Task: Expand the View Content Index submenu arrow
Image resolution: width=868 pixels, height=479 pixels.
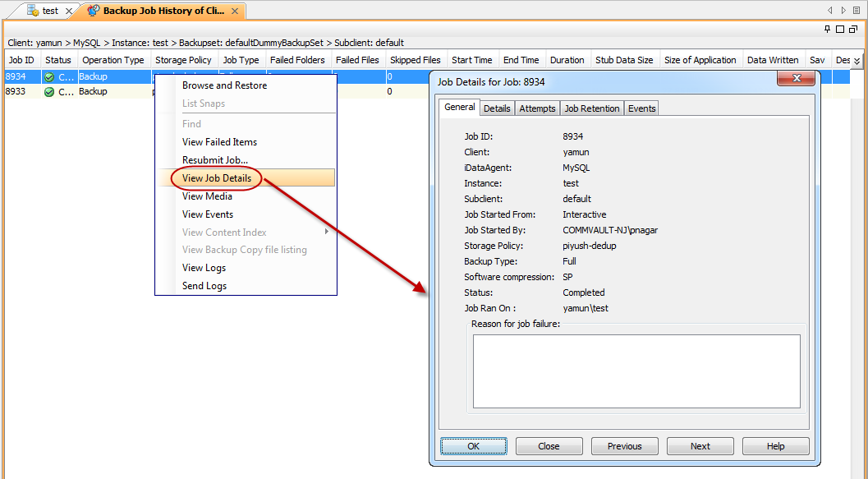Action: [327, 232]
